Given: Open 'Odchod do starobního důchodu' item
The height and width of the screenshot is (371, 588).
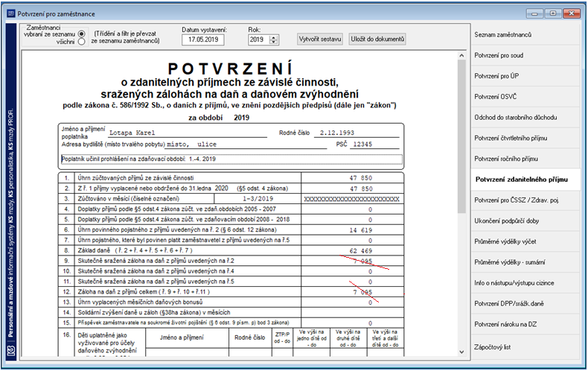Looking at the screenshot, I should click(525, 117).
